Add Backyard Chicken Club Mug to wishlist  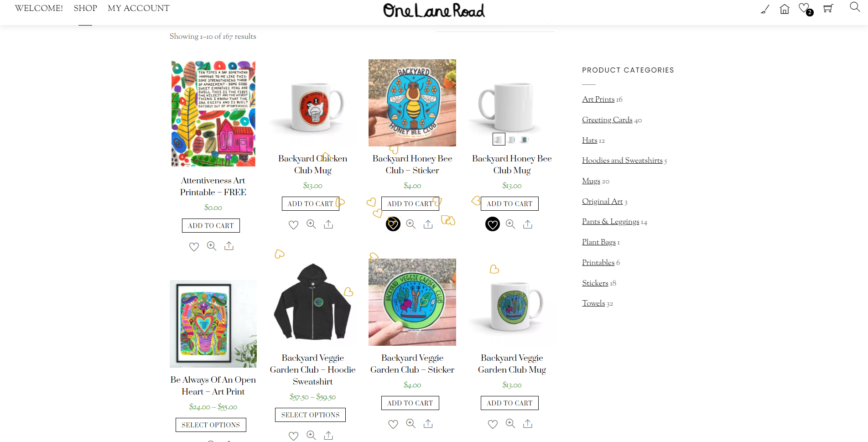pyautogui.click(x=293, y=224)
